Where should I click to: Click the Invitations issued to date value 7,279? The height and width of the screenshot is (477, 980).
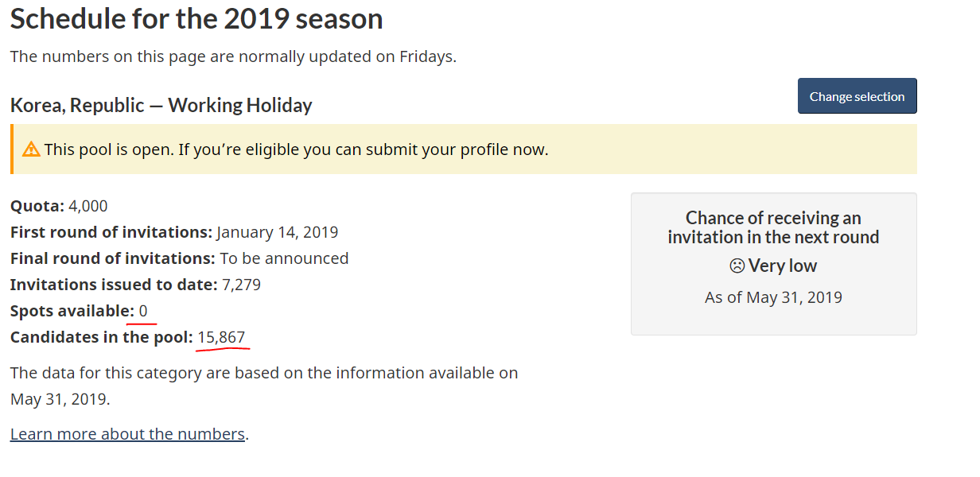[x=241, y=285]
